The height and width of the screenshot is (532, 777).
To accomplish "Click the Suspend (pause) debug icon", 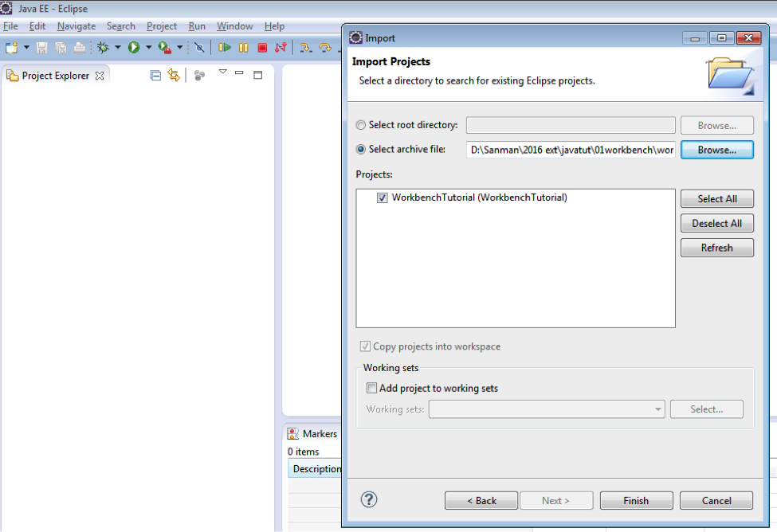I will pos(243,48).
